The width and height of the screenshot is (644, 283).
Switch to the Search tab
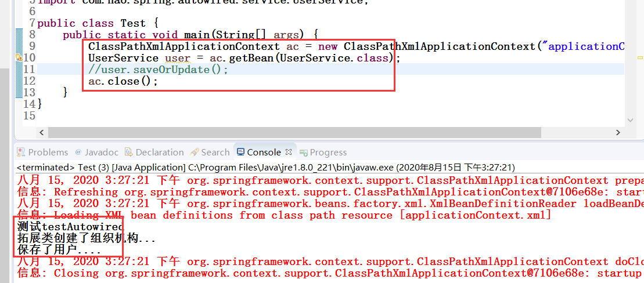210,152
